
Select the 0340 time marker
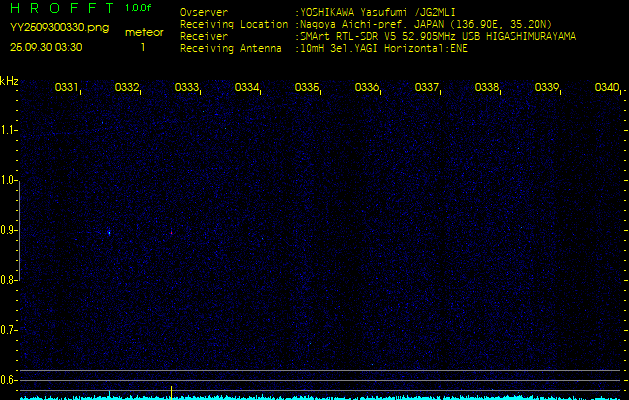[x=607, y=87]
